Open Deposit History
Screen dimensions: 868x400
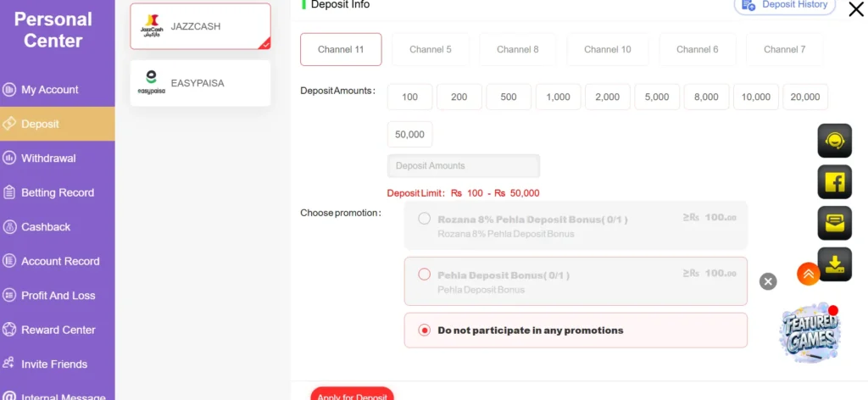(x=785, y=5)
